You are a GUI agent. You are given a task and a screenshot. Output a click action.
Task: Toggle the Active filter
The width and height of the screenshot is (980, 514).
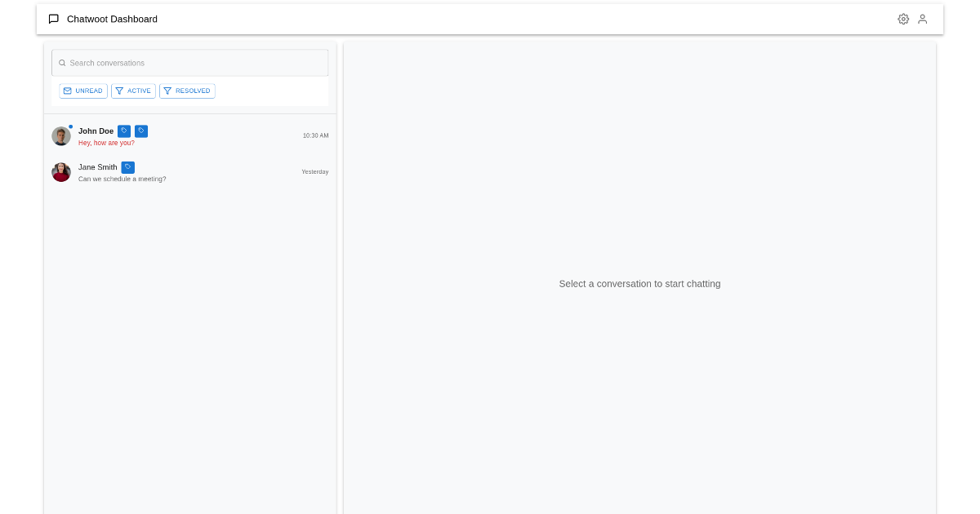133,91
